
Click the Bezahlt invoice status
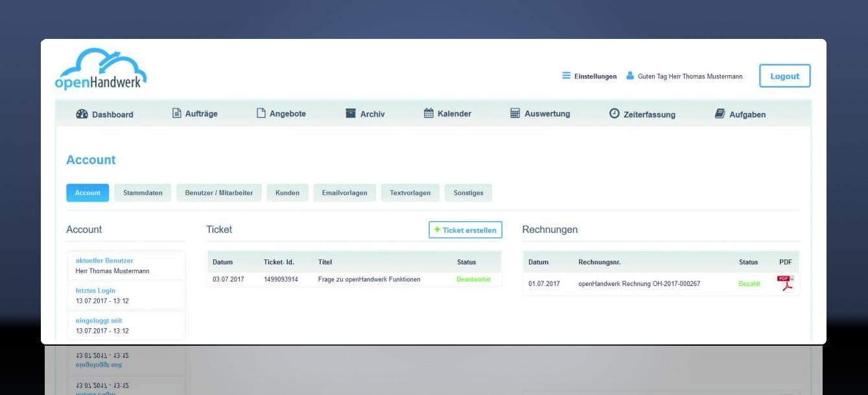749,283
